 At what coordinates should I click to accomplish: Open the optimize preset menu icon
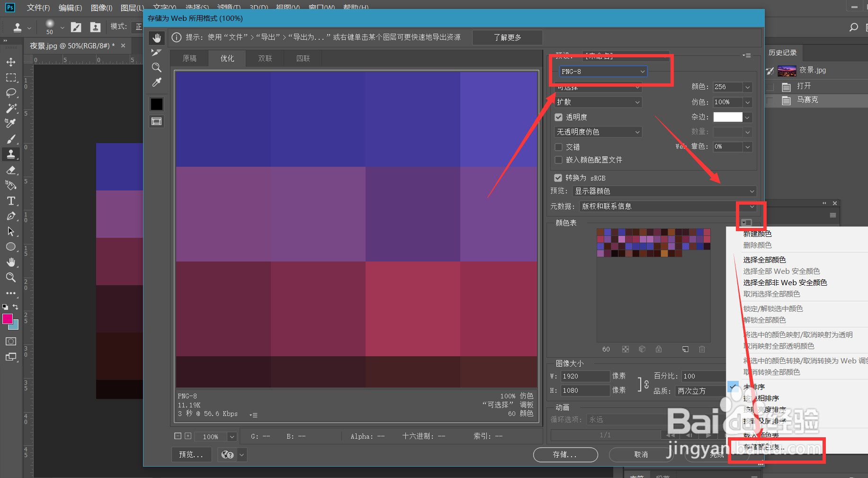747,55
